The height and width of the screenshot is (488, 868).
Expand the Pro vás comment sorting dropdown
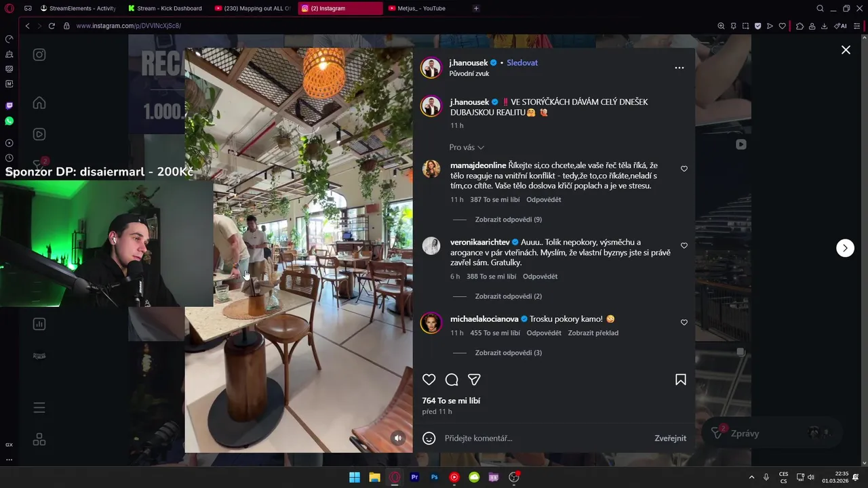click(x=467, y=147)
